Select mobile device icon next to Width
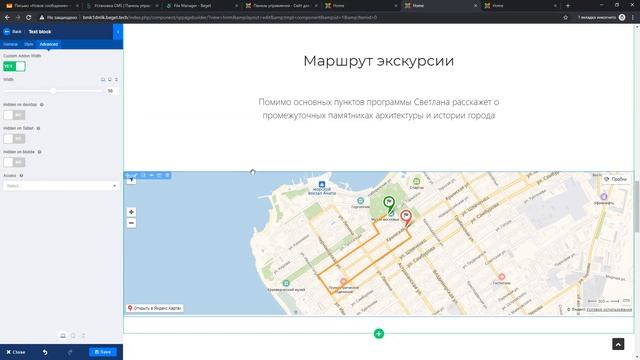 coord(116,80)
